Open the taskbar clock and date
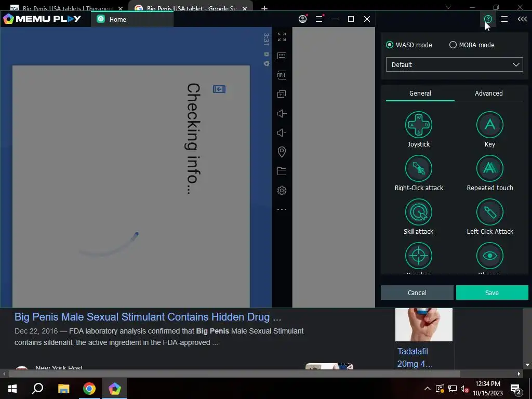 (488, 389)
